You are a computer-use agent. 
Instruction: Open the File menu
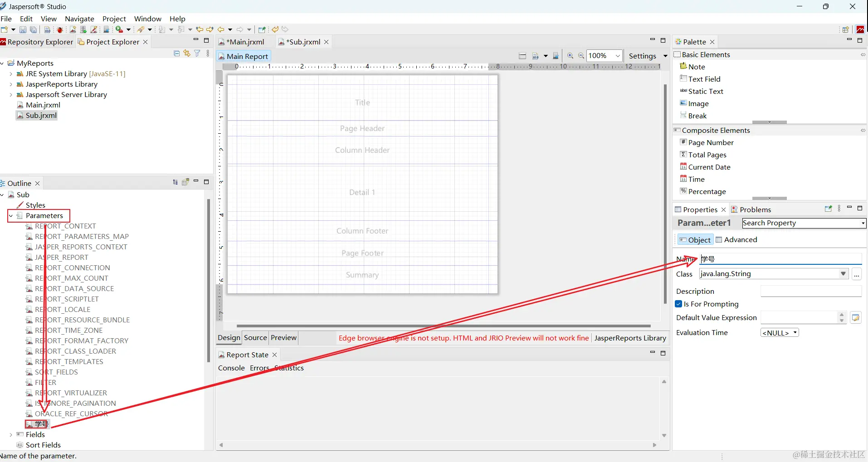pyautogui.click(x=6, y=19)
